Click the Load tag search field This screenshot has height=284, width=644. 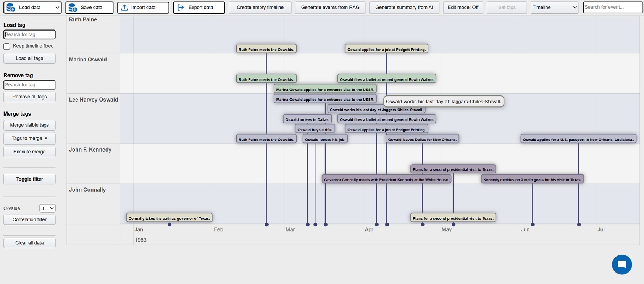(x=29, y=34)
